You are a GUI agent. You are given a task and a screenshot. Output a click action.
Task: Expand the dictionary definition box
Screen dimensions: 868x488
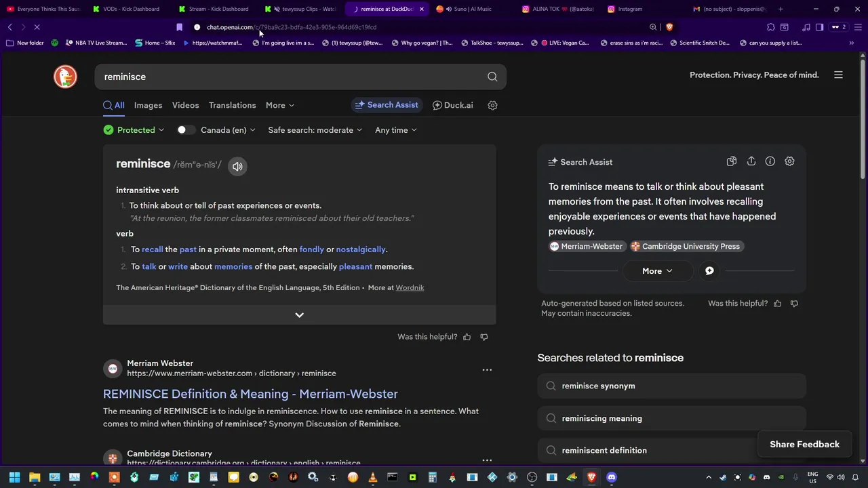click(299, 314)
